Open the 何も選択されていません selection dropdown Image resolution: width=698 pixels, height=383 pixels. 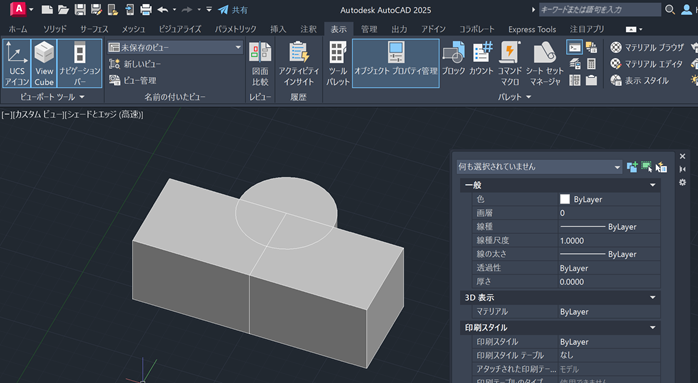(x=539, y=167)
